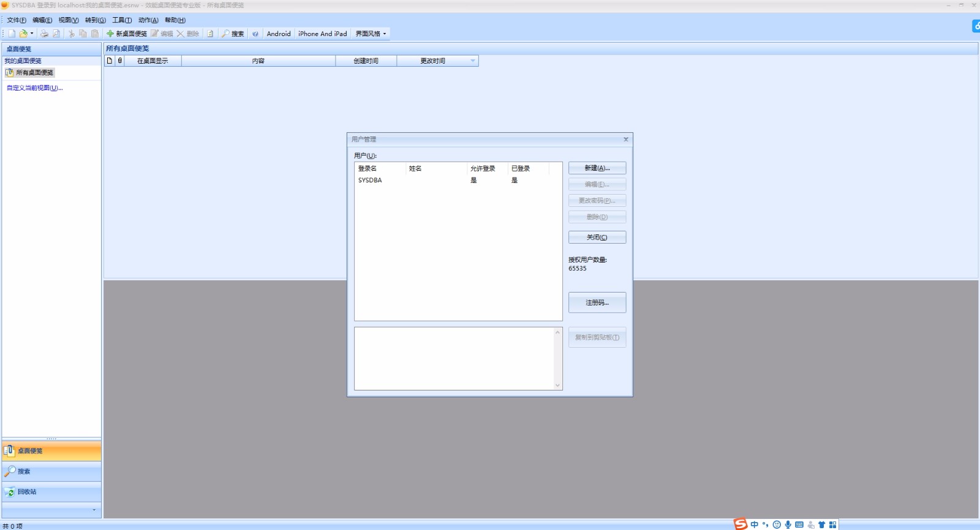Click the new document toolbar icon
The width and height of the screenshot is (980, 530).
coord(12,34)
